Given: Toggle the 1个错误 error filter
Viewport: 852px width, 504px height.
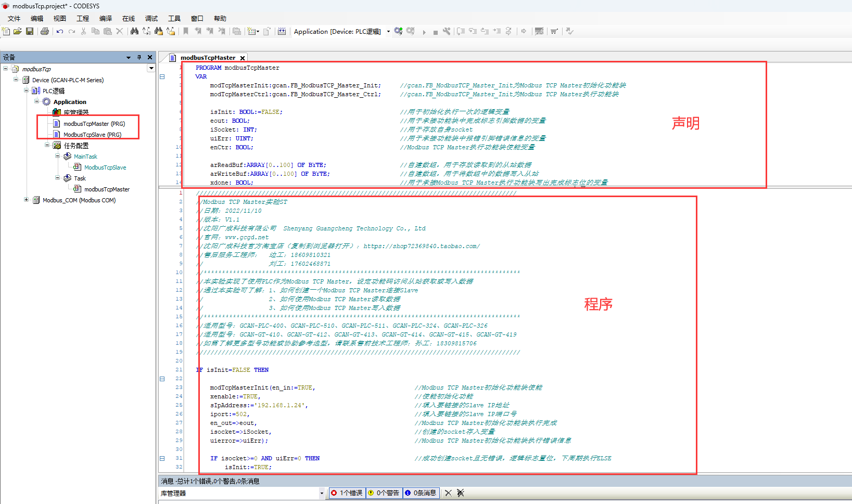Looking at the screenshot, I should tap(347, 493).
